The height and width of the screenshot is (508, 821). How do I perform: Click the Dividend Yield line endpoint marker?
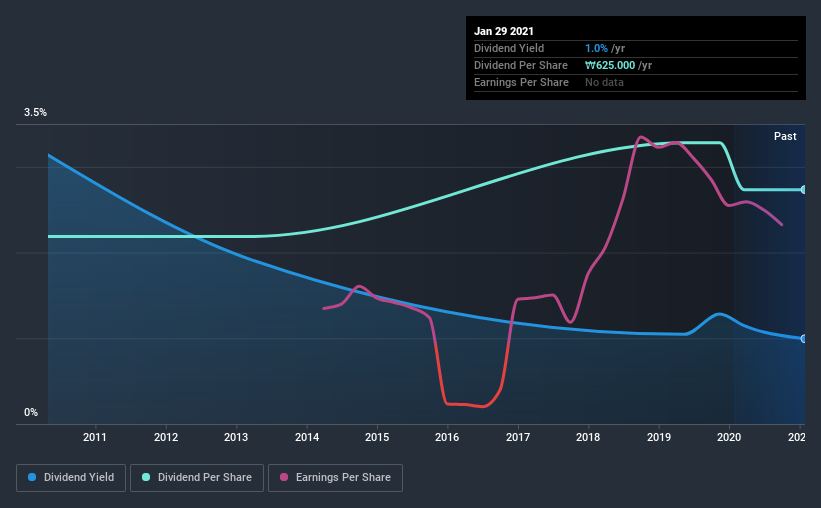coord(803,339)
